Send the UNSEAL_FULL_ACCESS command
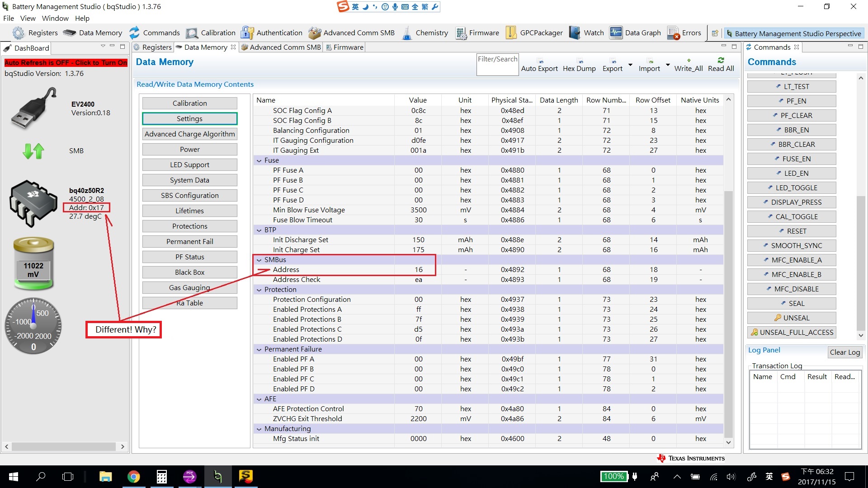The height and width of the screenshot is (488, 868). (792, 333)
